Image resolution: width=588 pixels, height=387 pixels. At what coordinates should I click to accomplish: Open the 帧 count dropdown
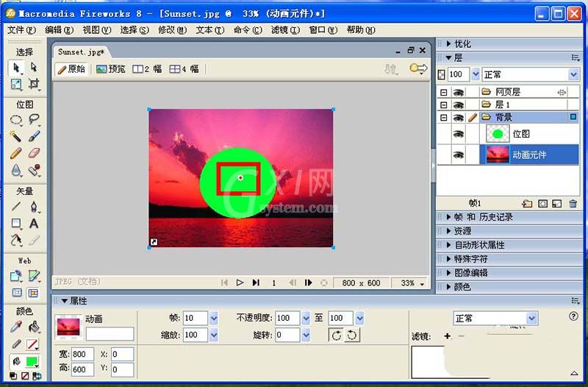click(213, 319)
